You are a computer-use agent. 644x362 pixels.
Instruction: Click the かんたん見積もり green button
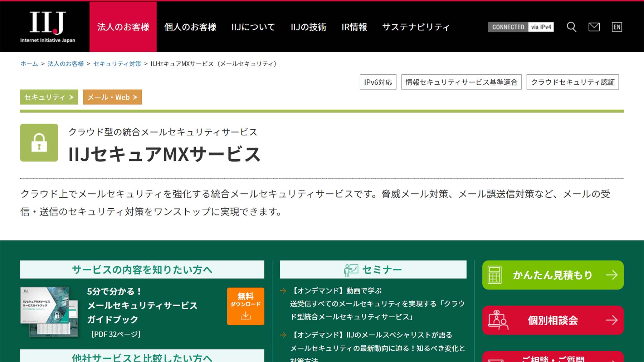click(x=553, y=275)
